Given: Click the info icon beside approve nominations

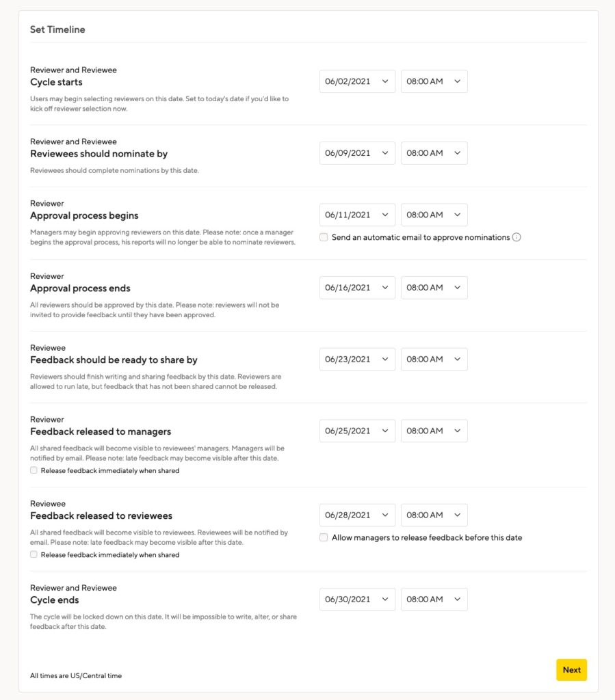Looking at the screenshot, I should 516,237.
